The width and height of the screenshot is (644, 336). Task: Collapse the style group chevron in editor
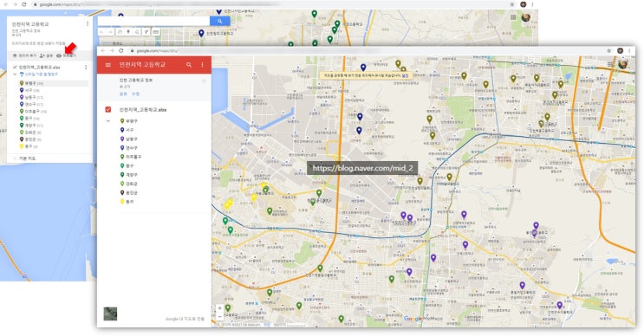15,74
